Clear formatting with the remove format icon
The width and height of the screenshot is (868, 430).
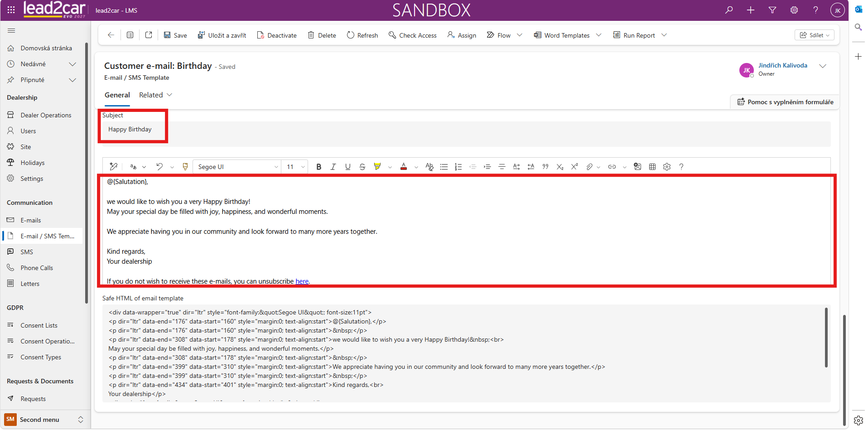429,167
